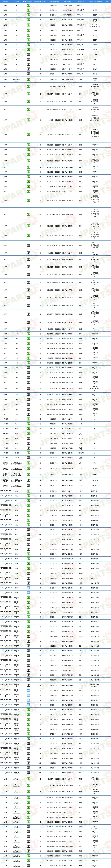Click the Hy hybrid icon in GLC 155kW / 211KM row
Image resolution: width=111 pixels, height=868 pixels.
pyautogui.click(x=29, y=588)
